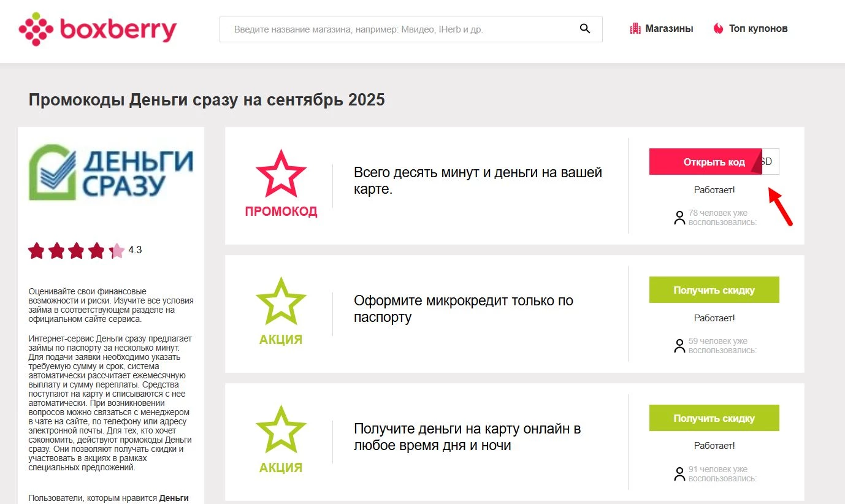This screenshot has height=504, width=845.
Task: Click the red ПРОМОКОД star icon
Action: (280, 174)
